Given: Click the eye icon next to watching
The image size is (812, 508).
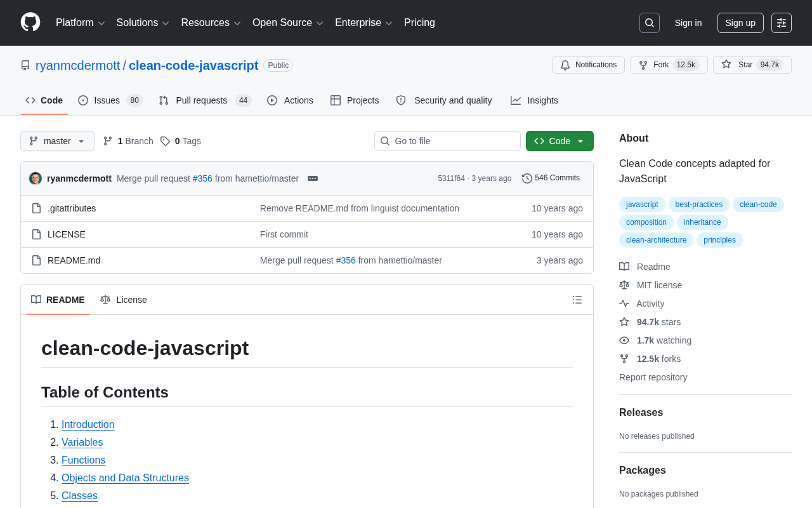Looking at the screenshot, I should (624, 340).
